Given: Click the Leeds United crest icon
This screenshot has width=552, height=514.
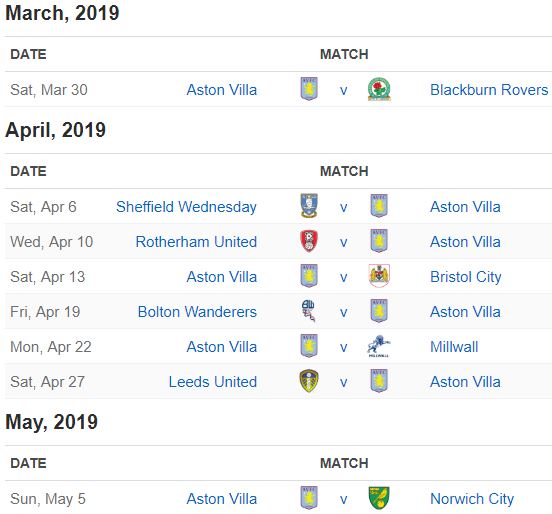Looking at the screenshot, I should 309,381.
